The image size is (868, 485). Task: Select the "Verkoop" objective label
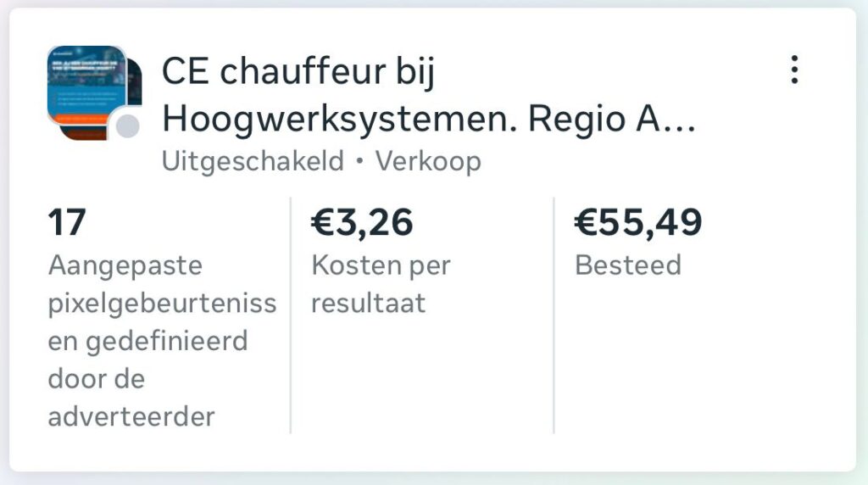(428, 161)
